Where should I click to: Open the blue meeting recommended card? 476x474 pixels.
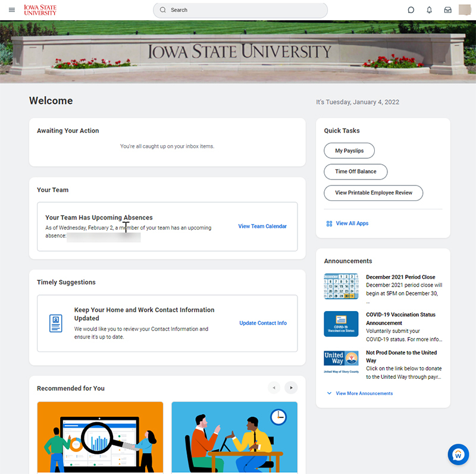tap(234, 437)
